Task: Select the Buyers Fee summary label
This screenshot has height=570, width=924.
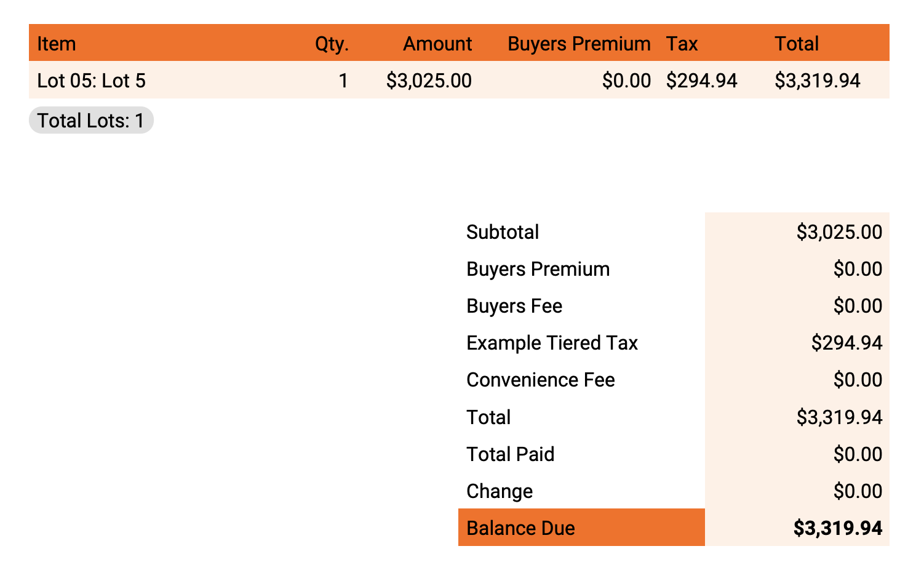Action: [x=514, y=306]
